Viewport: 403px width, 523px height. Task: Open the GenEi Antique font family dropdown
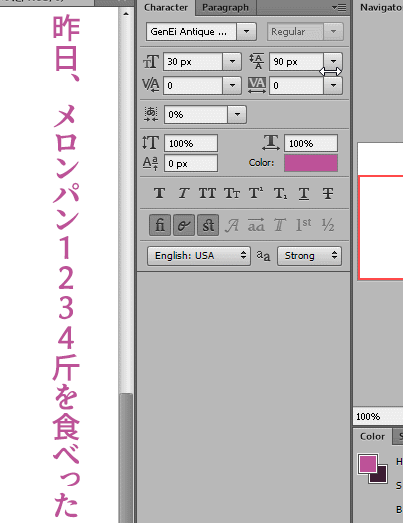coord(247,32)
